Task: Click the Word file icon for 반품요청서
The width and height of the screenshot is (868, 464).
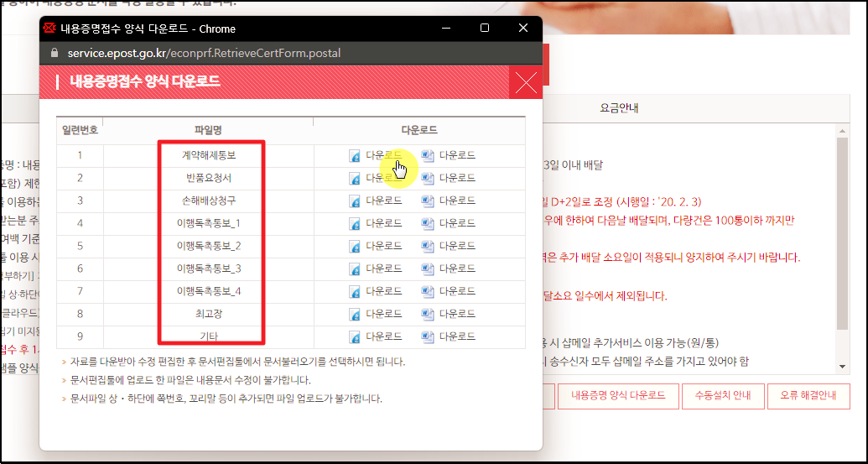Action: point(428,178)
